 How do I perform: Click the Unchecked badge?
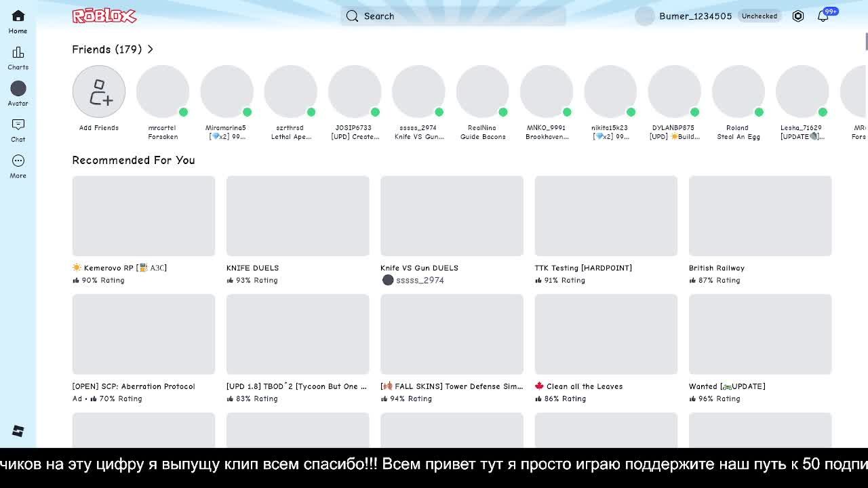(759, 16)
